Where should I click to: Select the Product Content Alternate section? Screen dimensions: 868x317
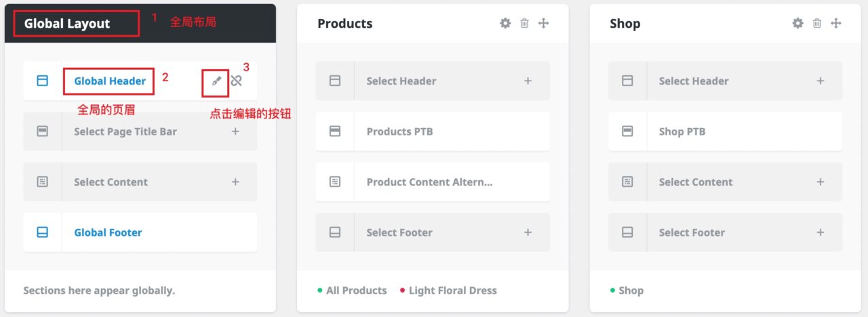pyautogui.click(x=429, y=182)
